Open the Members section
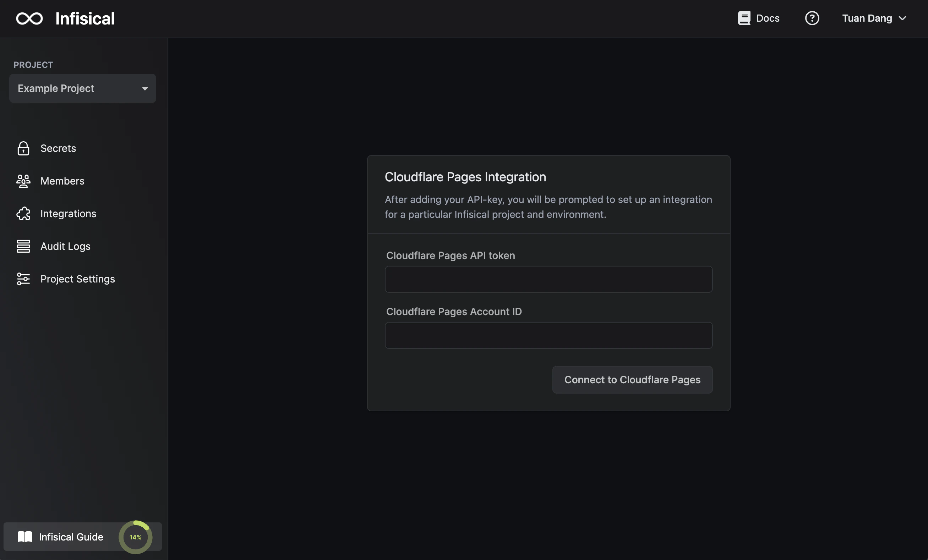The height and width of the screenshot is (560, 928). (x=62, y=181)
